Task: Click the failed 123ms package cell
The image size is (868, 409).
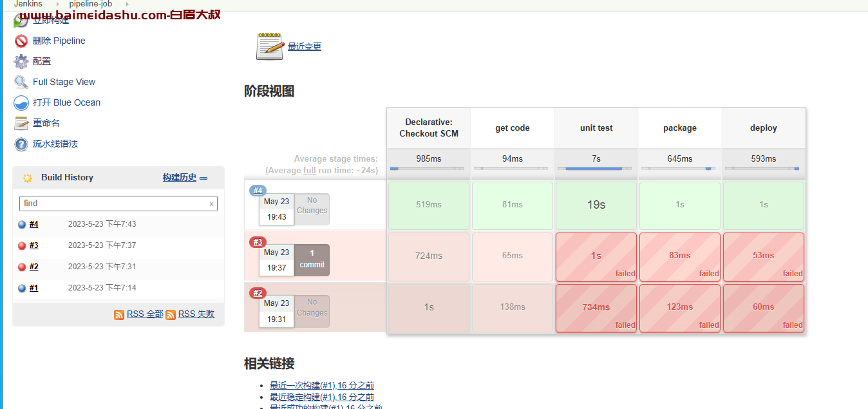Action: [x=680, y=308]
